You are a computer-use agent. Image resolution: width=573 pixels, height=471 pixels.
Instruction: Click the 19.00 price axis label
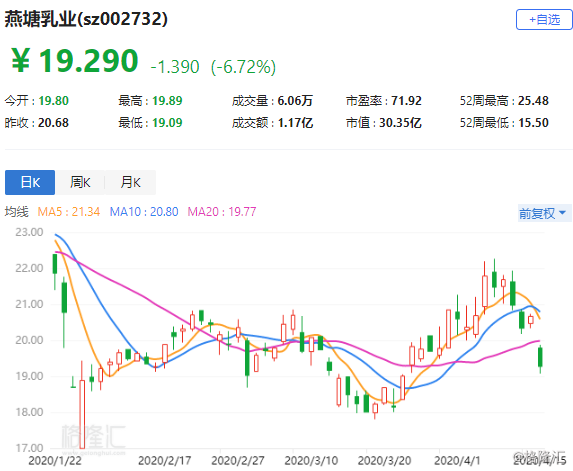29,376
